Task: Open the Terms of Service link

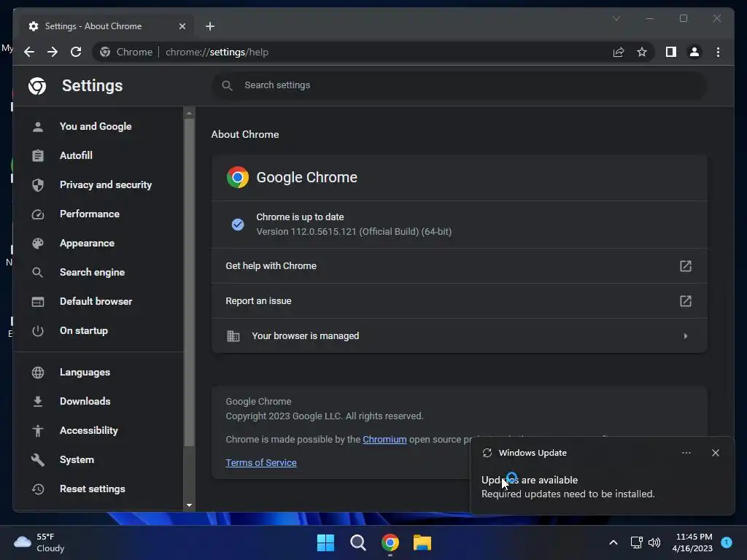Action: [261, 462]
